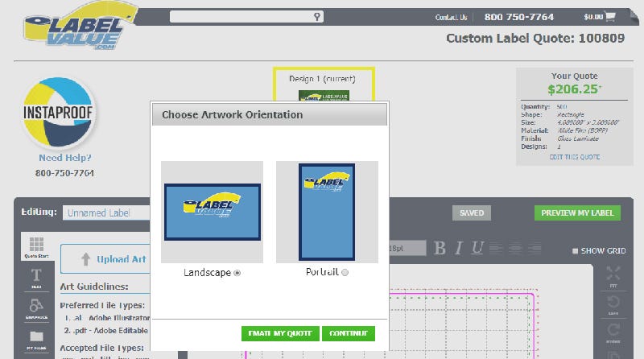
Task: Toggle Bold text formatting
Action: [x=440, y=248]
